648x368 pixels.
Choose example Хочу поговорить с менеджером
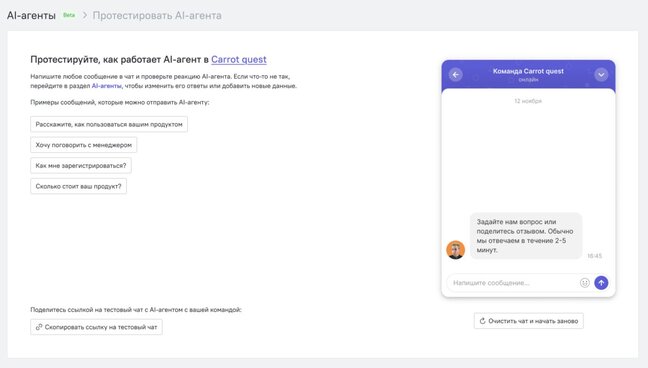coord(83,145)
